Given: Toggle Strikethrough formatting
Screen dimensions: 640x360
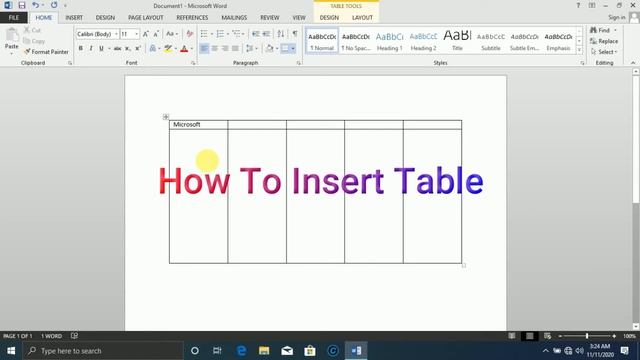Looking at the screenshot, I should pos(118,49).
